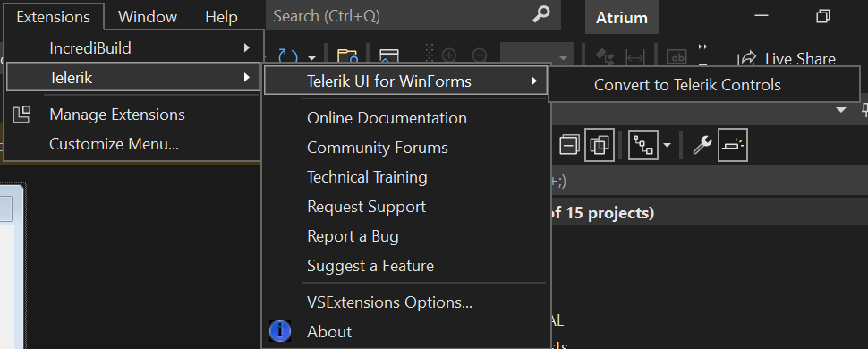Open the Help menu
The width and height of the screenshot is (868, 349).
[221, 17]
